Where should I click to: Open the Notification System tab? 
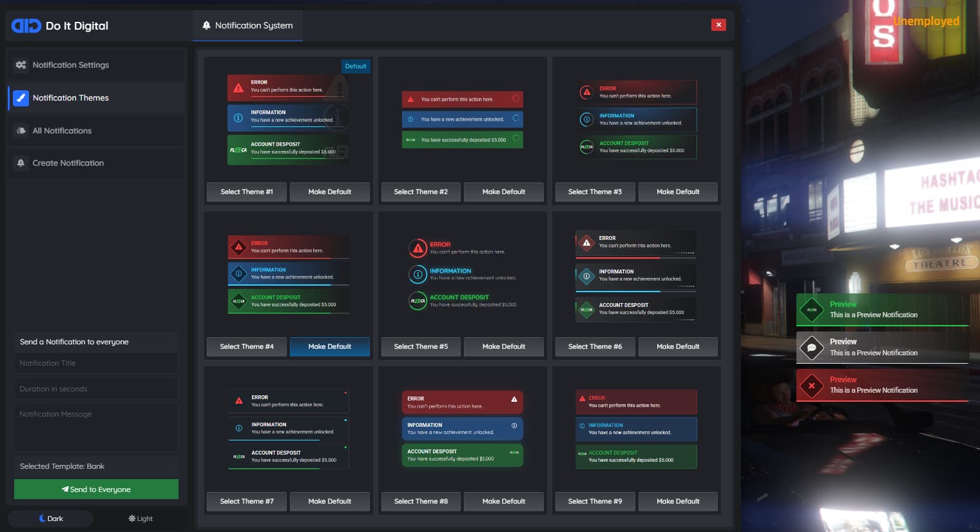[247, 26]
